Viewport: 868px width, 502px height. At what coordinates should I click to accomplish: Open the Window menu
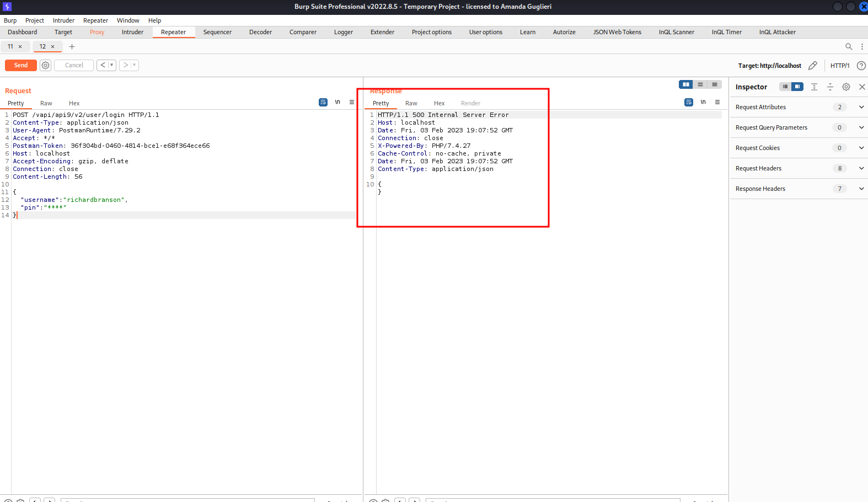click(128, 20)
